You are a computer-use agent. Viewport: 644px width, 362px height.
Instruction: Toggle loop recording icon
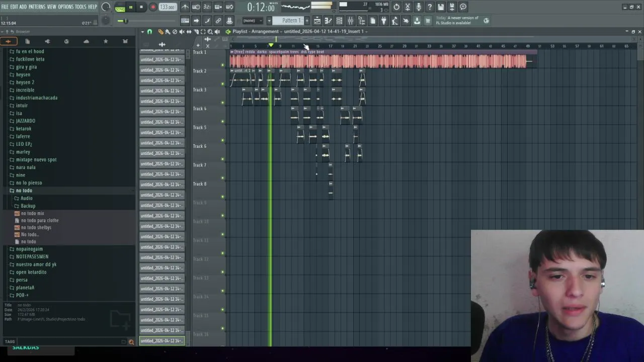(229, 7)
